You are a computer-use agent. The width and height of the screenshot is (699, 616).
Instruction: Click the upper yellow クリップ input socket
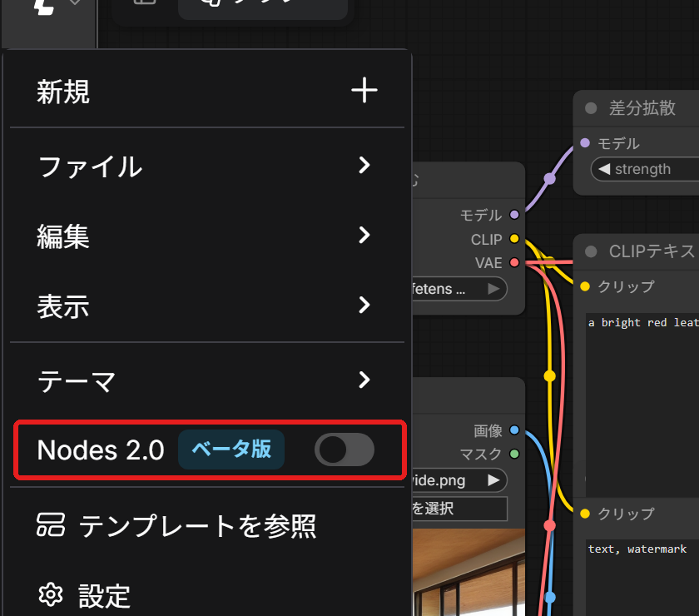585,286
